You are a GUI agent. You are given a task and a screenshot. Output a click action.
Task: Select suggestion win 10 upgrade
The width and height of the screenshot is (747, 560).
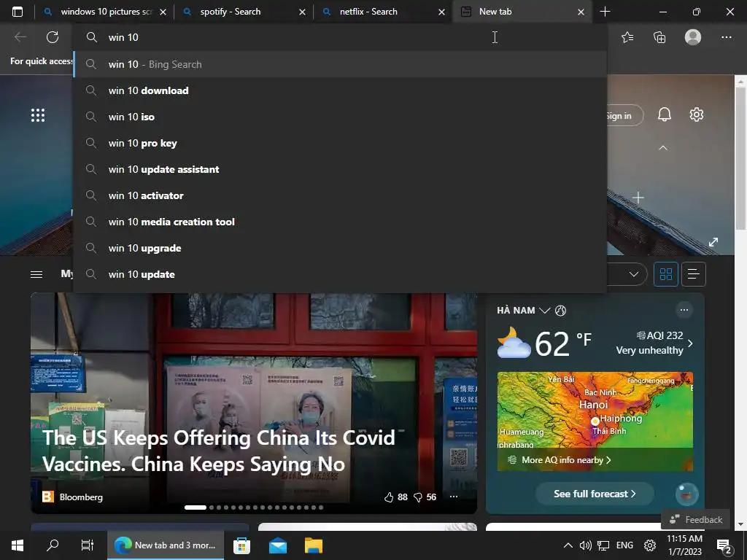340,248
